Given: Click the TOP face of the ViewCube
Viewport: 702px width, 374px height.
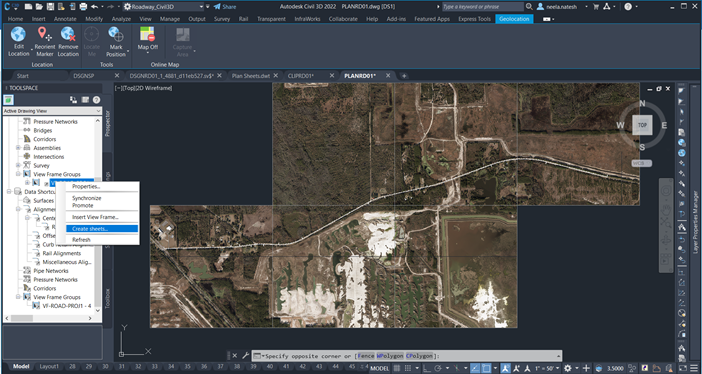Looking at the screenshot, I should (x=642, y=125).
